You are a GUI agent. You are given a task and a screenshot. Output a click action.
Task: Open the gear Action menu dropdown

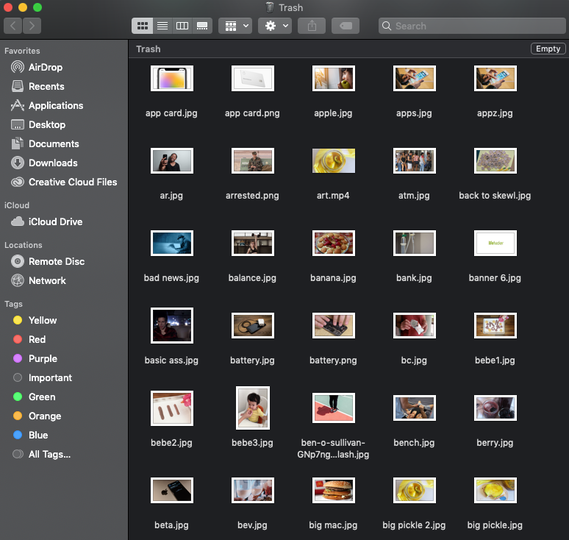click(275, 26)
